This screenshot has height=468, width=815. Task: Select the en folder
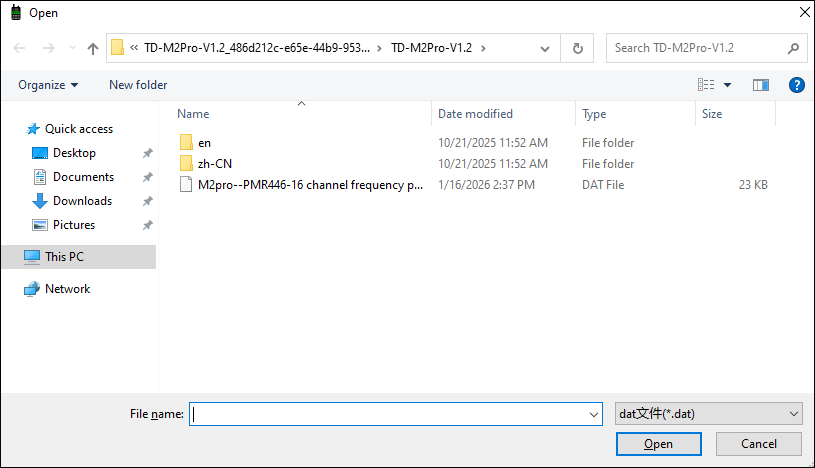pos(204,143)
